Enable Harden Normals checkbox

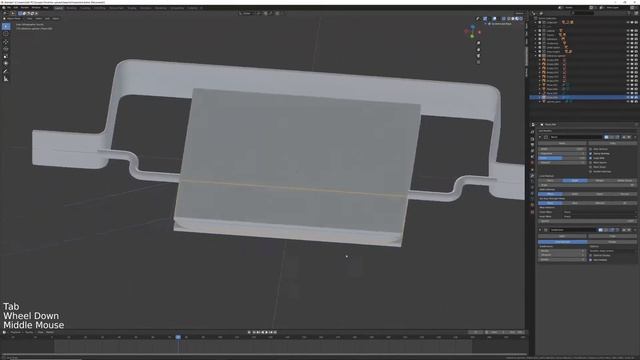coord(591,171)
